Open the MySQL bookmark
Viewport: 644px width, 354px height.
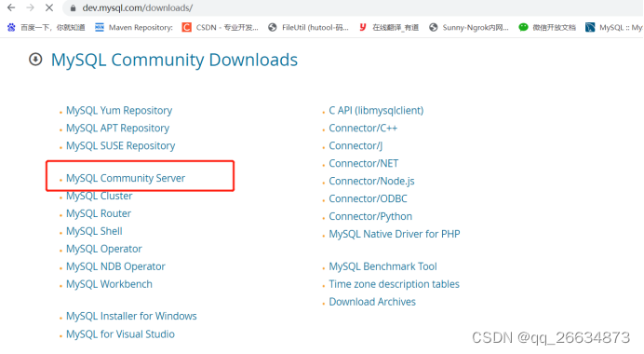click(x=614, y=28)
